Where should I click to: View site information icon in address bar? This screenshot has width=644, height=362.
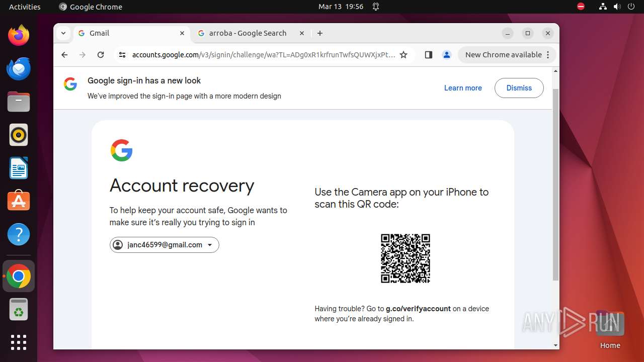[x=122, y=55]
